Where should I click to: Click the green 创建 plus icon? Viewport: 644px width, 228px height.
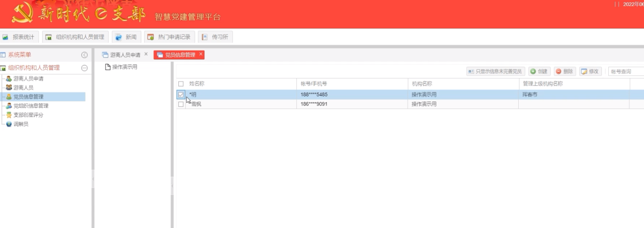click(x=533, y=71)
